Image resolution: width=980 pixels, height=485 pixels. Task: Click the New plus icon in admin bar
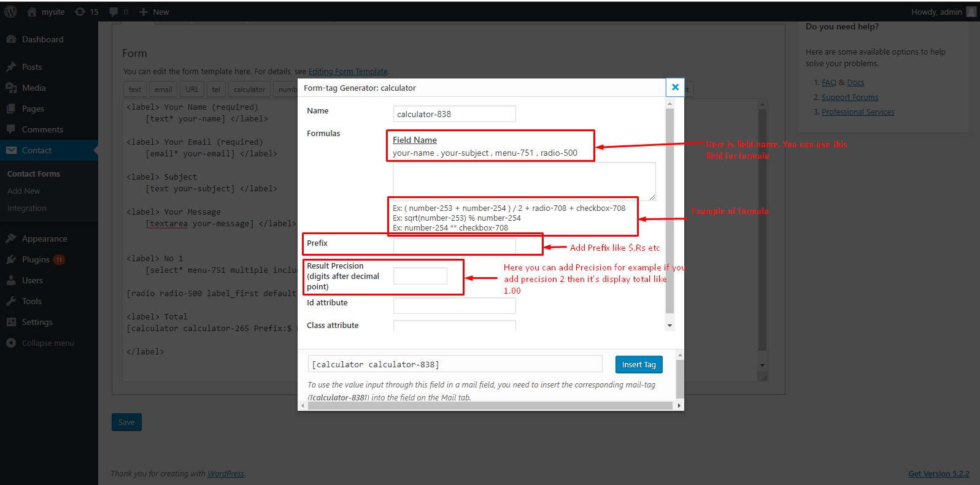click(x=144, y=12)
